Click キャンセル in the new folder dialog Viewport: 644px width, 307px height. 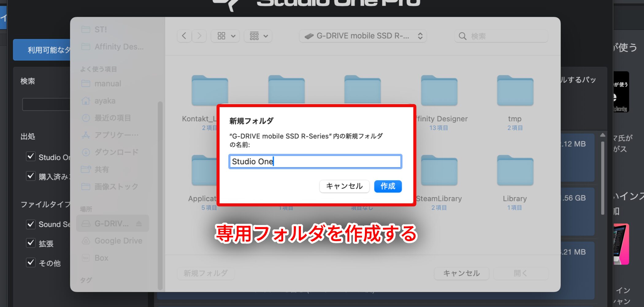(344, 186)
